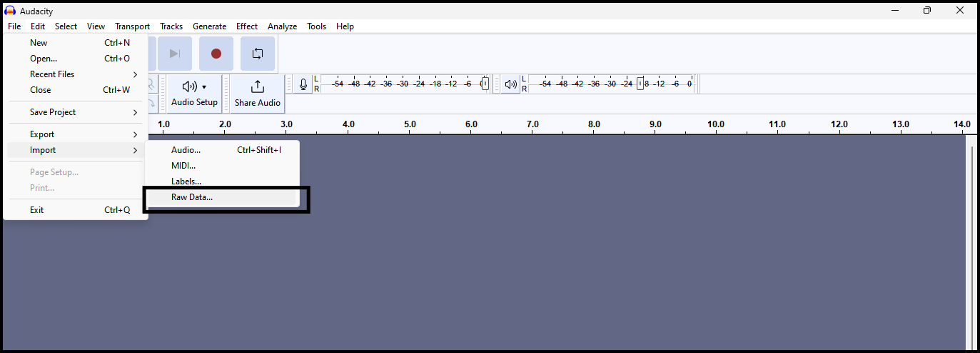This screenshot has width=980, height=353.
Task: Toggle the Loop button
Action: [x=258, y=54]
